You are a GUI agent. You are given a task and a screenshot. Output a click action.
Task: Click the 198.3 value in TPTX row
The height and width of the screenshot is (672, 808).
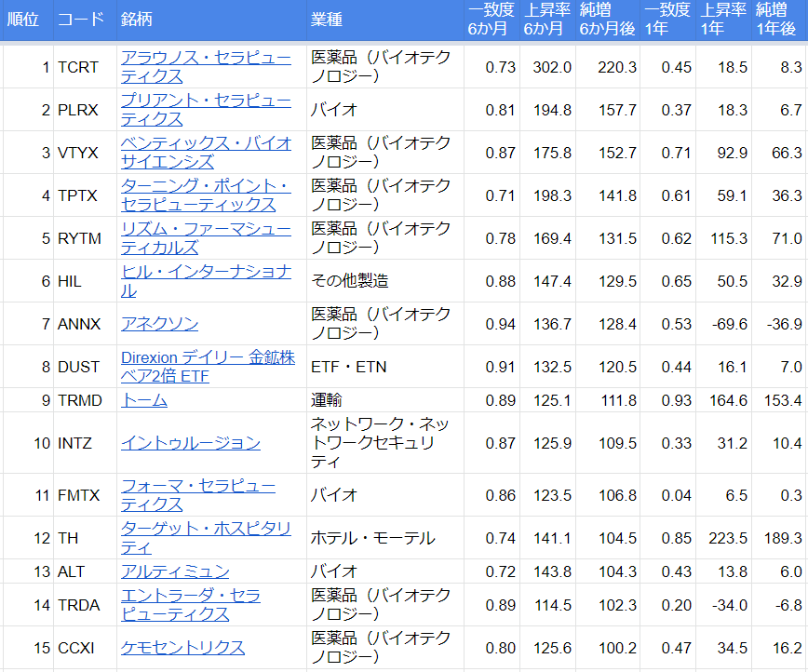(552, 195)
